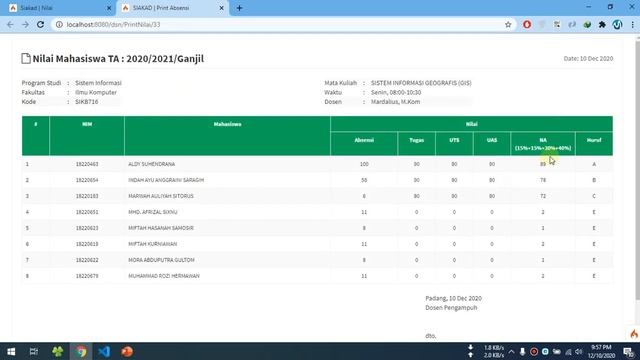This screenshot has width=640, height=360.
Task: Click the green checkmark extension icon
Action: 587,24
